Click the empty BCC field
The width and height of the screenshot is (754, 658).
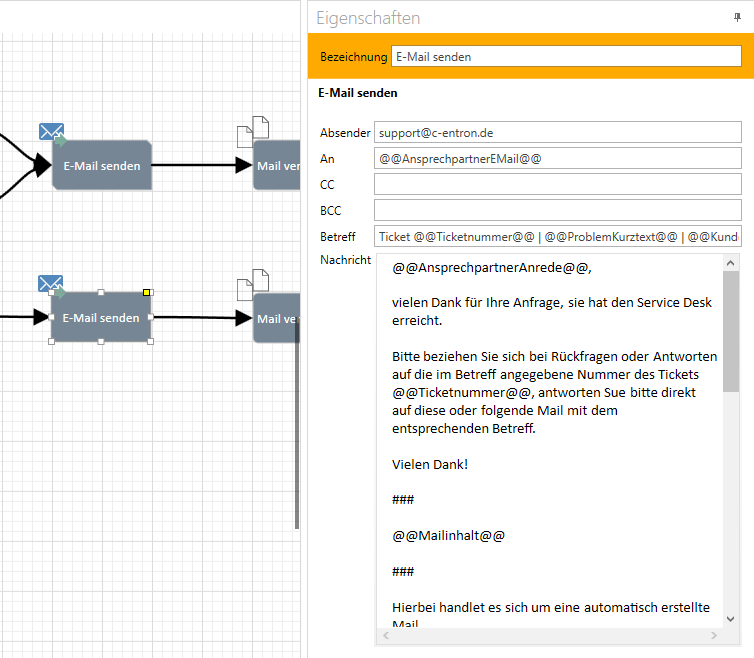point(557,211)
